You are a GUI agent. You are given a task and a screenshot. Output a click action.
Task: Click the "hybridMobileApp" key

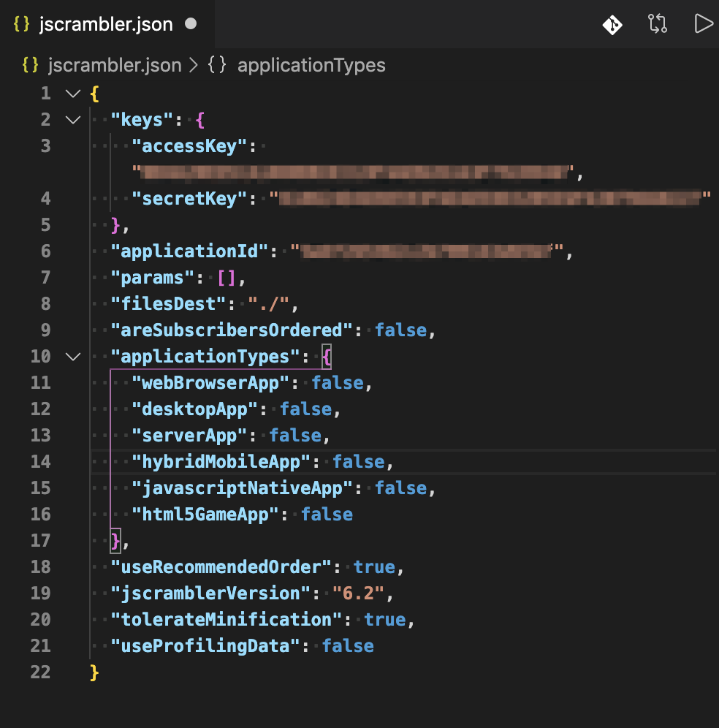coord(221,462)
